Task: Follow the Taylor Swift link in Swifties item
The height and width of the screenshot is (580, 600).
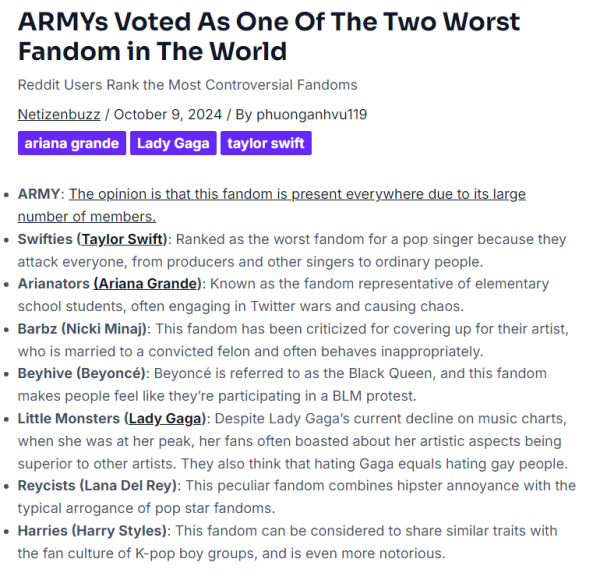Action: pyautogui.click(x=122, y=239)
